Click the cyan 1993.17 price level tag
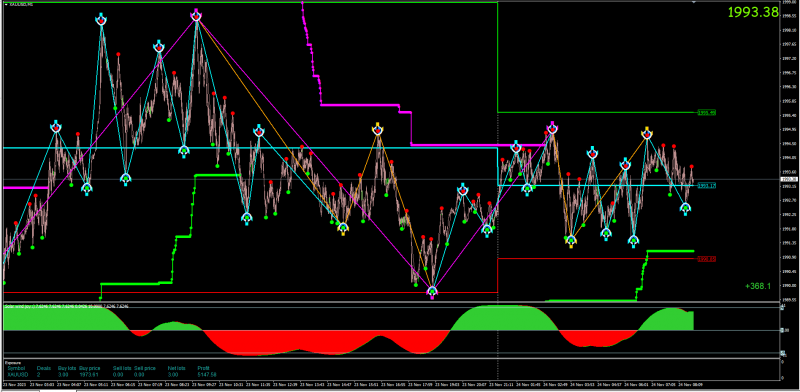This screenshot has height=392, width=800. [706, 186]
